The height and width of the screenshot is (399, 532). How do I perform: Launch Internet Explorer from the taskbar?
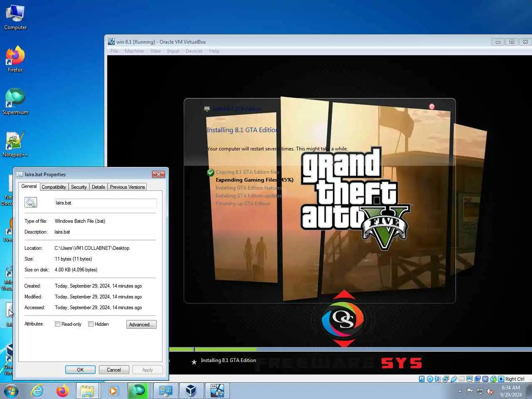click(37, 391)
